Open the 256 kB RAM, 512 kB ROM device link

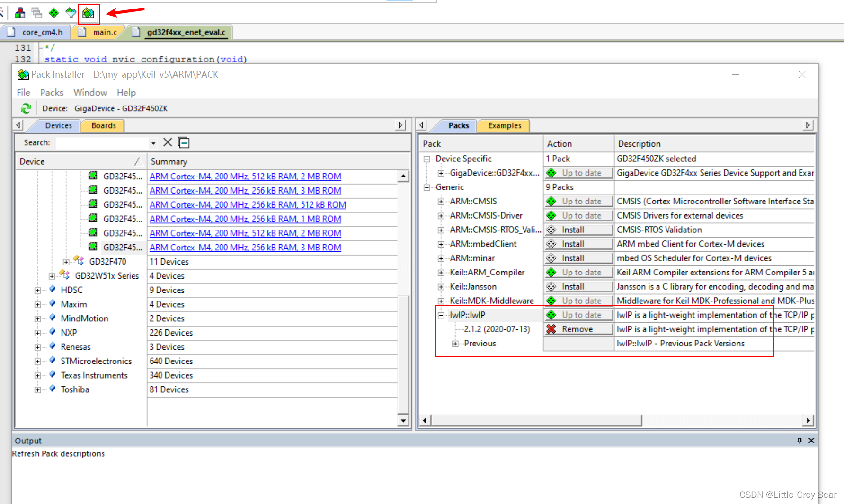[x=248, y=205]
